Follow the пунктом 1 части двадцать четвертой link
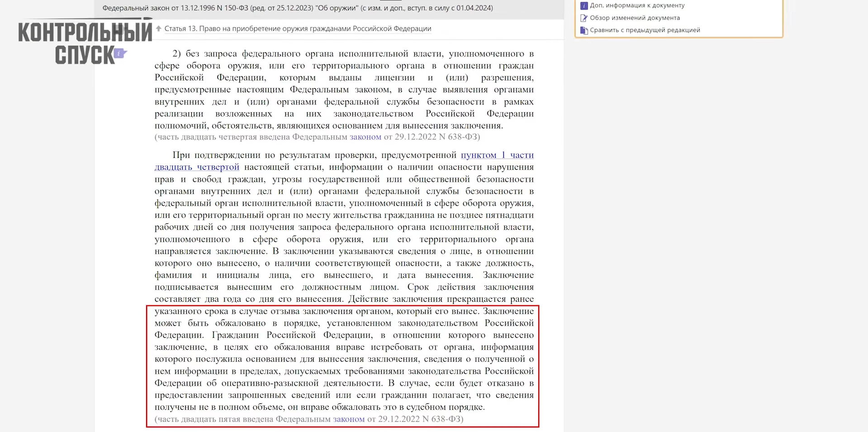Viewport: 868px width, 432px height. coord(497,155)
